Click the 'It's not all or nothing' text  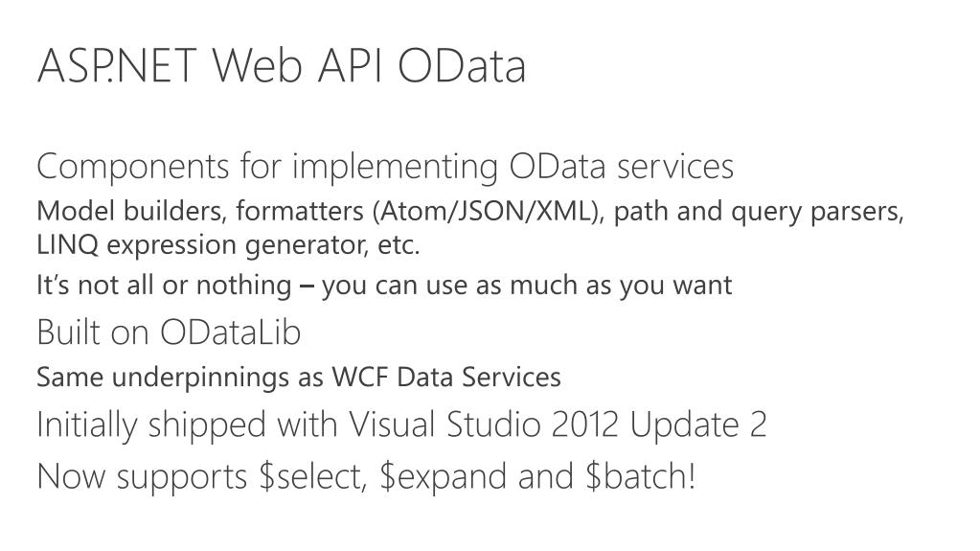click(163, 286)
